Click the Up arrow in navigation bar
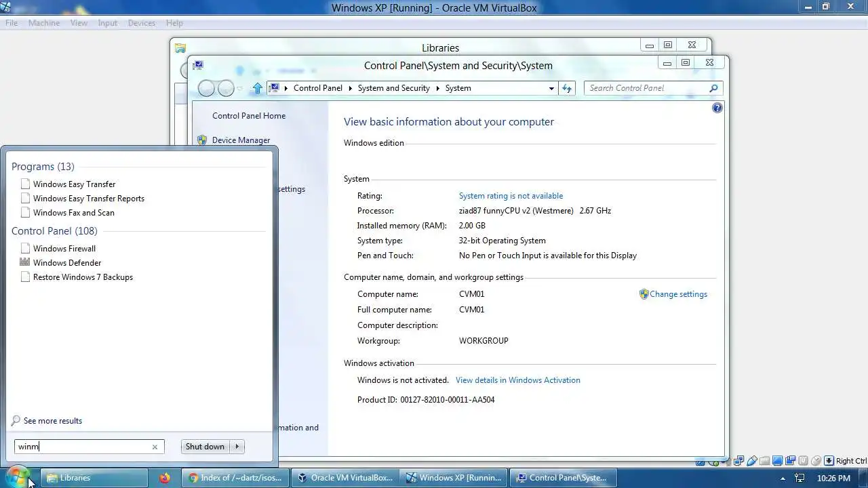This screenshot has height=488, width=868. click(x=257, y=88)
